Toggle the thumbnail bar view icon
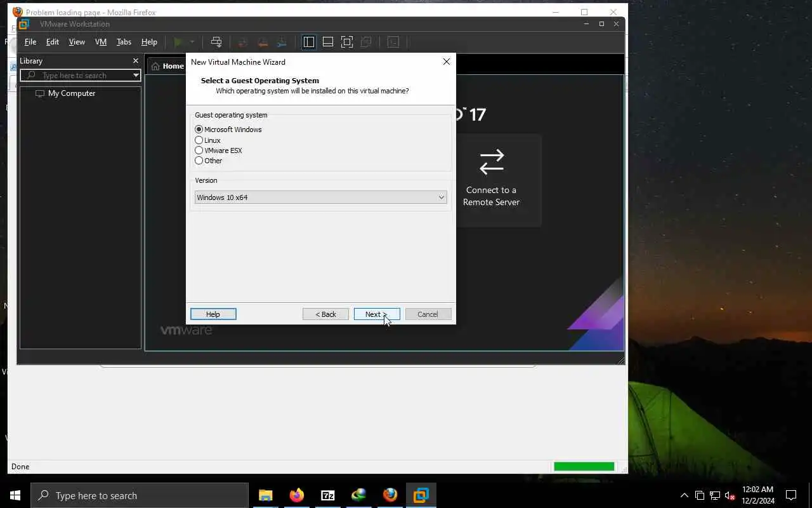The height and width of the screenshot is (508, 812). click(x=328, y=42)
